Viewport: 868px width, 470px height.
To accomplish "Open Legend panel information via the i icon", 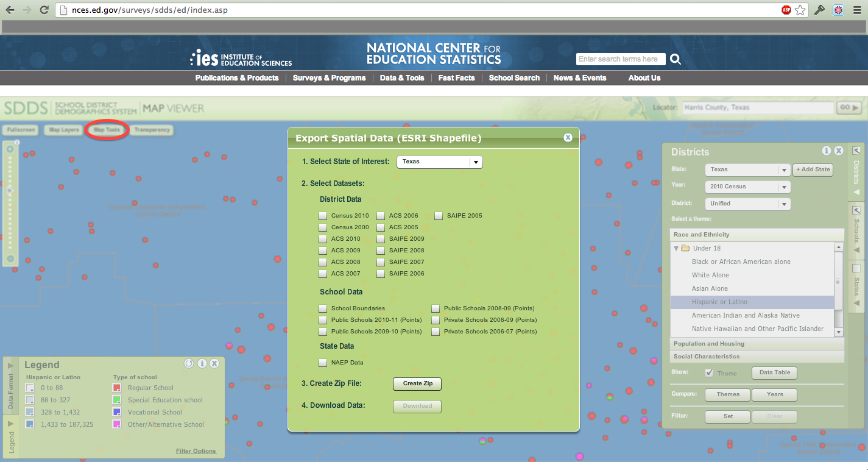I will [202, 363].
